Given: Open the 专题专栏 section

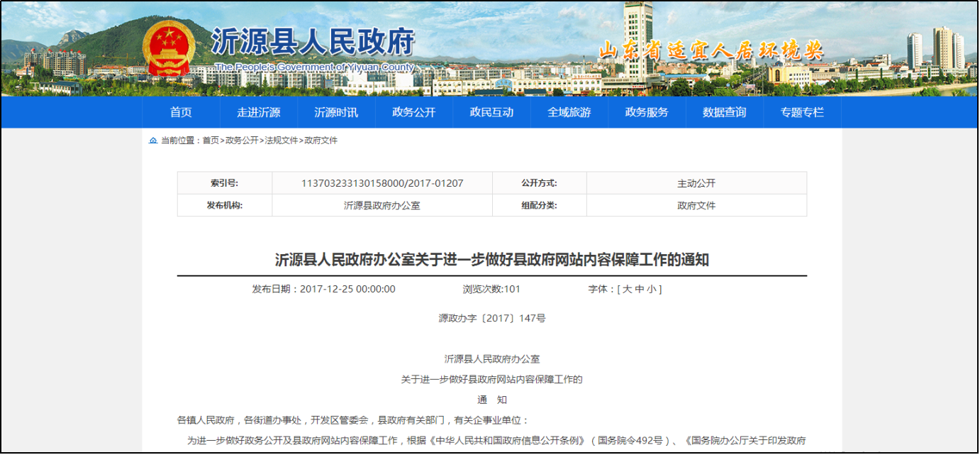Looking at the screenshot, I should pyautogui.click(x=802, y=112).
